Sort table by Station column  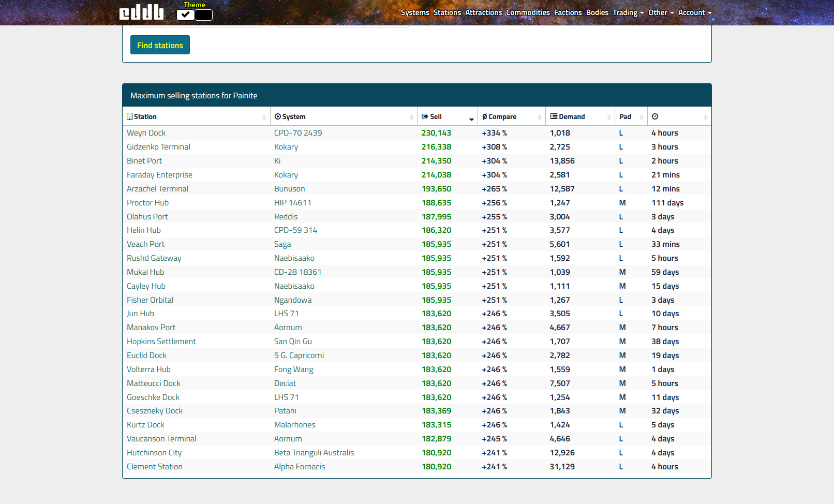197,116
